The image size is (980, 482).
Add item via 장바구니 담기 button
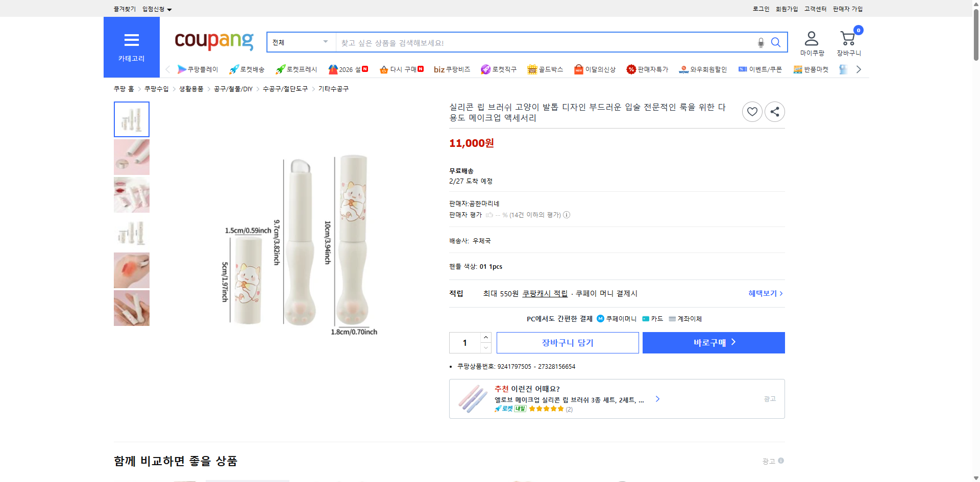tap(567, 342)
